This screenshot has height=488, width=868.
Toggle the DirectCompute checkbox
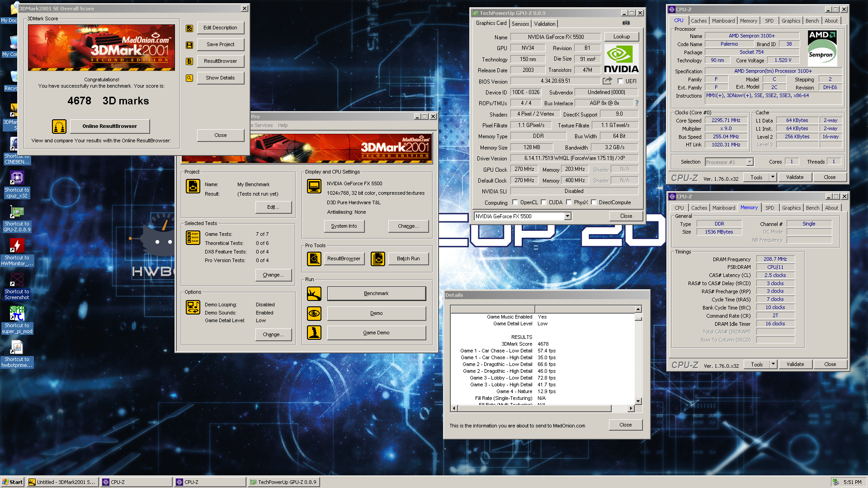(x=594, y=202)
